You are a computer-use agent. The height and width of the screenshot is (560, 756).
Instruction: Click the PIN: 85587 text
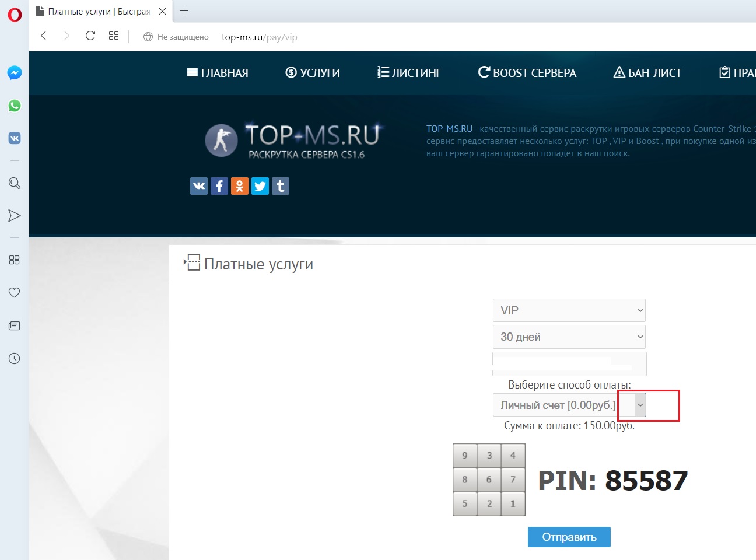(x=612, y=481)
